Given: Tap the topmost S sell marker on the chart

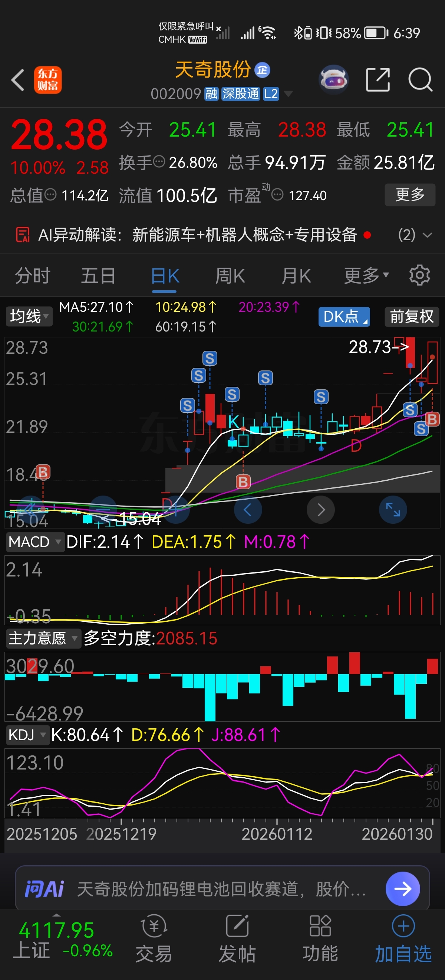Looking at the screenshot, I should click(210, 358).
